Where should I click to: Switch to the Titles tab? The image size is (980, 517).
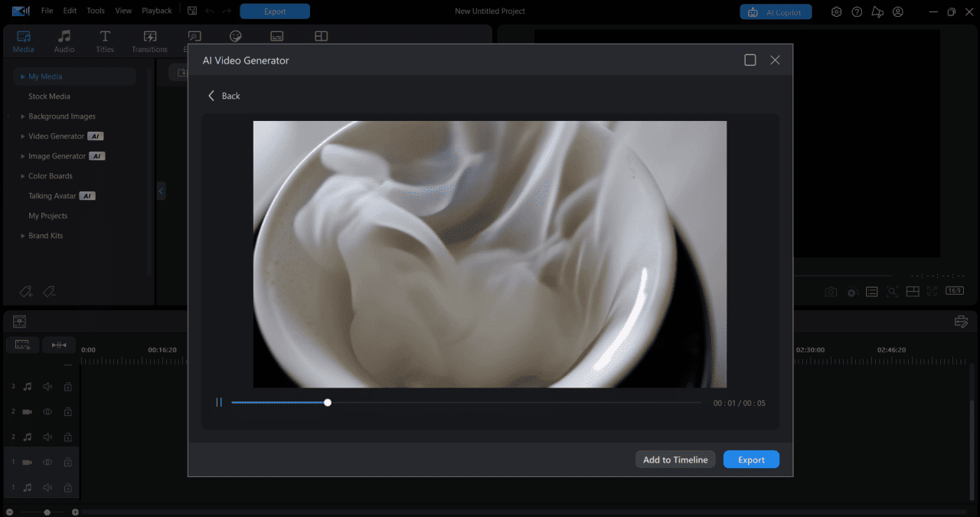[105, 41]
